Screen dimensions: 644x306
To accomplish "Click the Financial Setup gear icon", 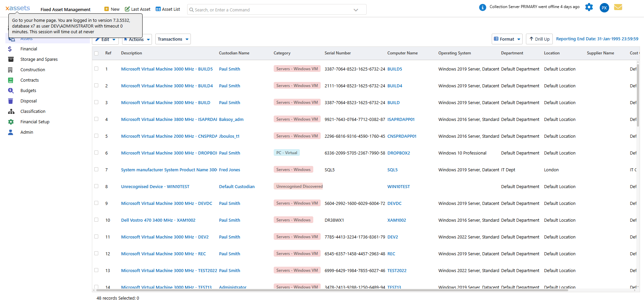I will click(11, 122).
